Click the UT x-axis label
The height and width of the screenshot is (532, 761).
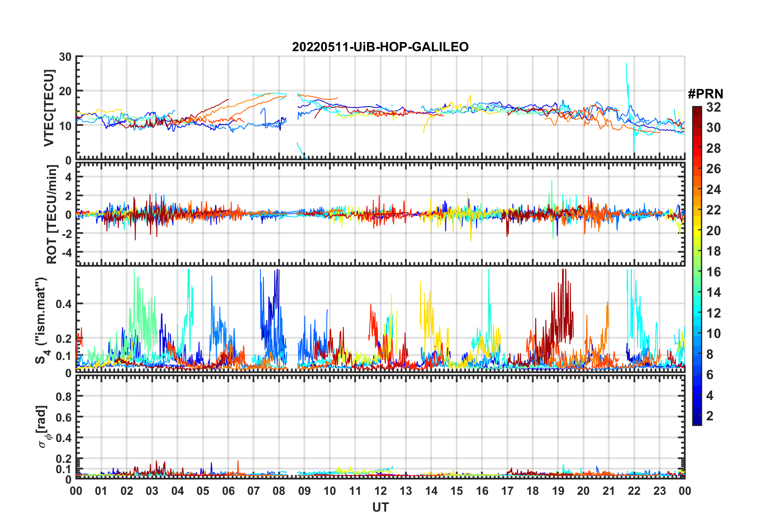click(380, 508)
